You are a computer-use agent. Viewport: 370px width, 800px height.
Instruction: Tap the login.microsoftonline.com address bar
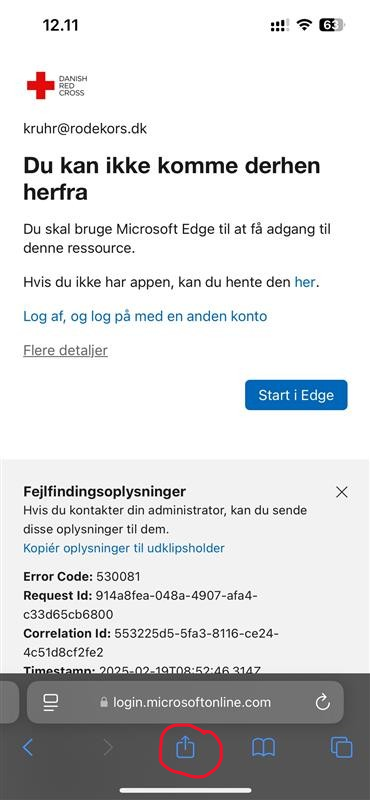185,703
